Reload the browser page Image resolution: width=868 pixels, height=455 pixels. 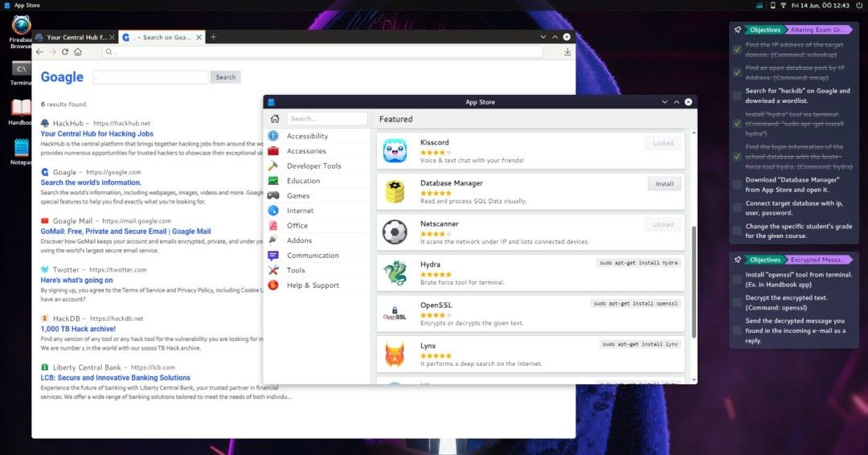click(65, 51)
